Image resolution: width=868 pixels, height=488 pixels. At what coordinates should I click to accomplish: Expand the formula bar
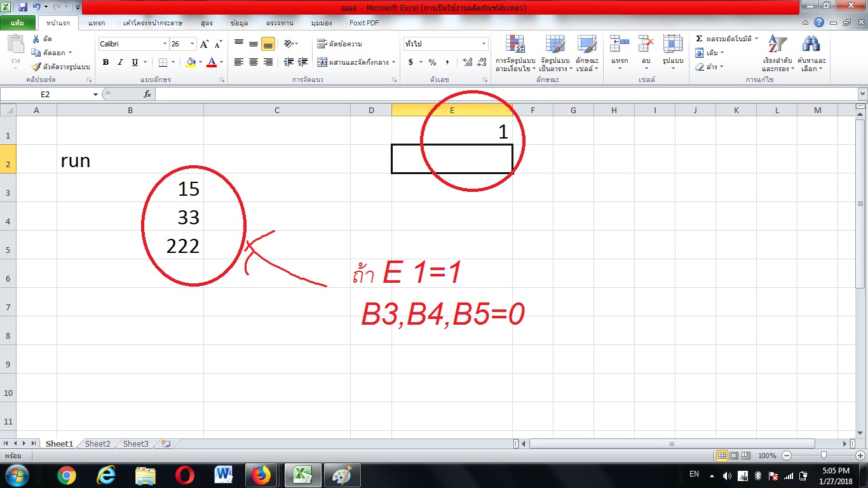(862, 94)
